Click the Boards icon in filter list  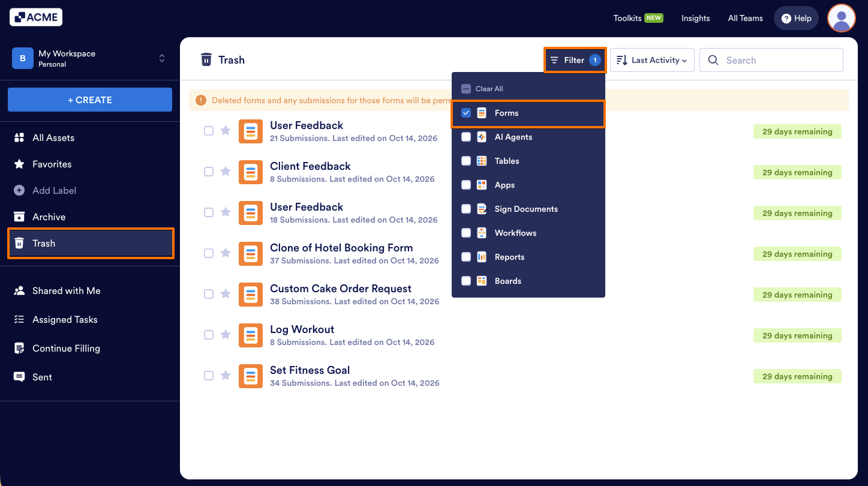click(x=482, y=281)
